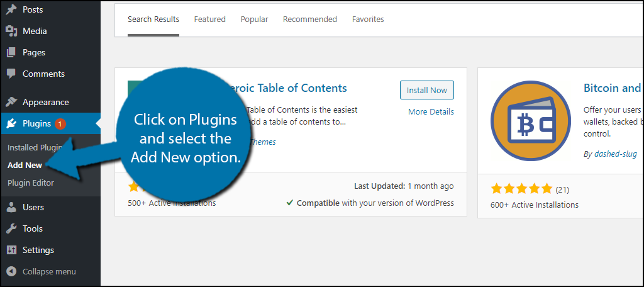This screenshot has width=644, height=287.
Task: Open Plugin Editor submenu item
Action: (31, 183)
